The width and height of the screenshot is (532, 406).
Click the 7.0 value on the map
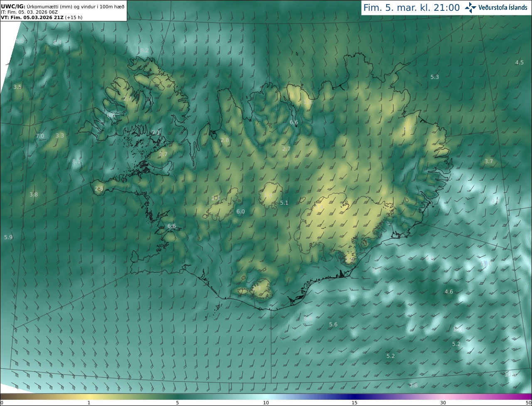pyautogui.click(x=40, y=136)
